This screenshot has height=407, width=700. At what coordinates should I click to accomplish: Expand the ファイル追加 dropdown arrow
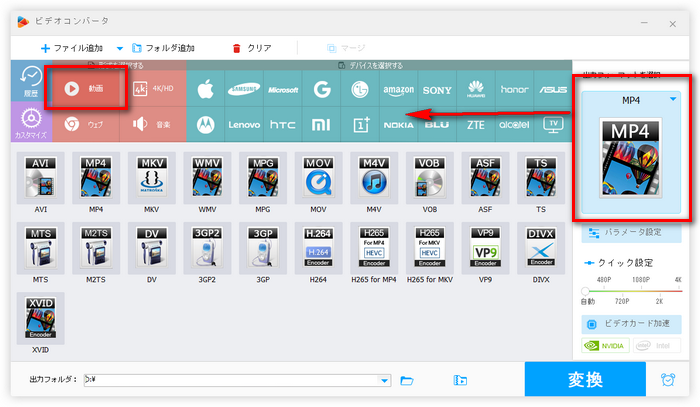(x=120, y=47)
